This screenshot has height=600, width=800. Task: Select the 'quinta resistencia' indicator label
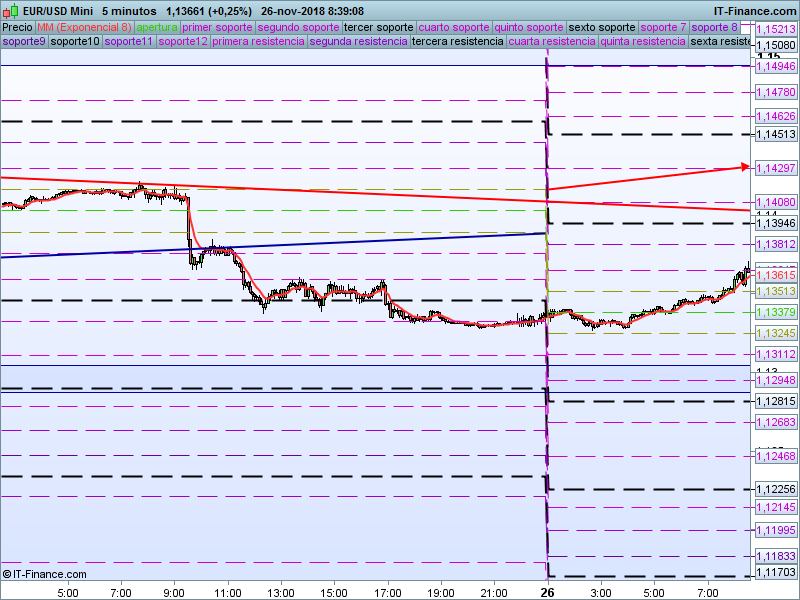click(x=643, y=42)
